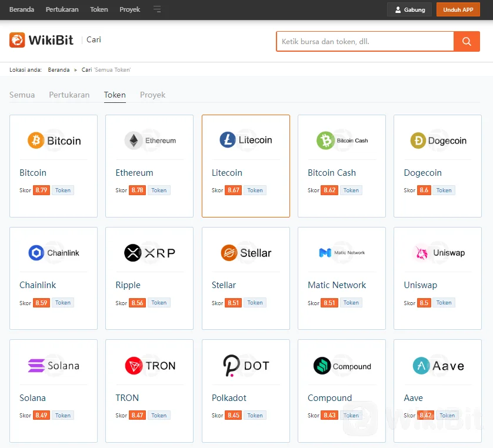493x448 pixels.
Task: Click the Bitcoin logo image
Action: click(x=54, y=141)
